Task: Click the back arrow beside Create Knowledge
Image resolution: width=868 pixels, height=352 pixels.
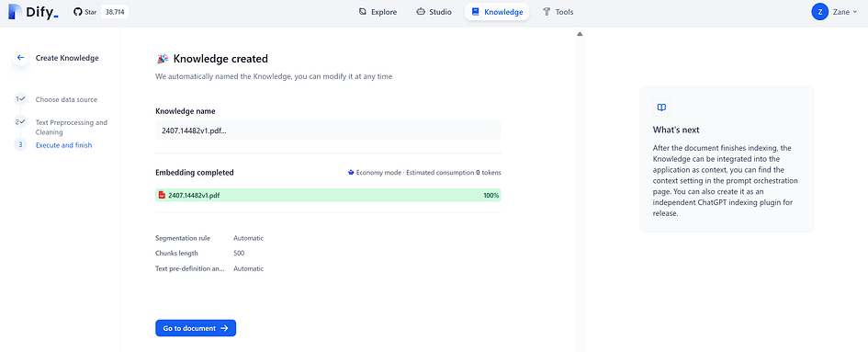Action: (20, 58)
